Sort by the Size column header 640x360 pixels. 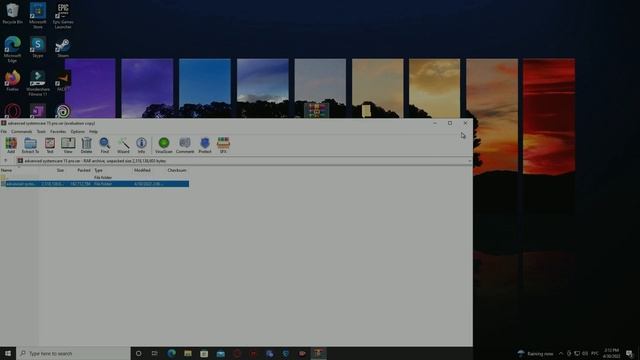60,170
